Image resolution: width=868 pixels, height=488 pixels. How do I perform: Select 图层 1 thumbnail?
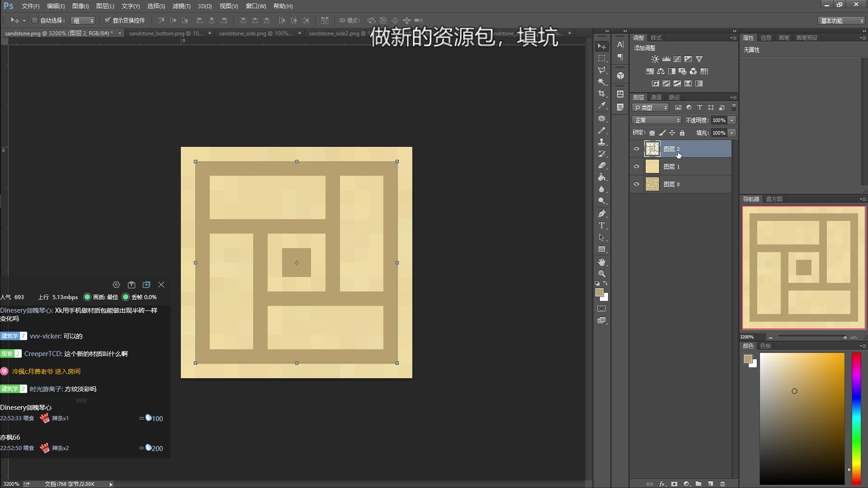click(652, 167)
